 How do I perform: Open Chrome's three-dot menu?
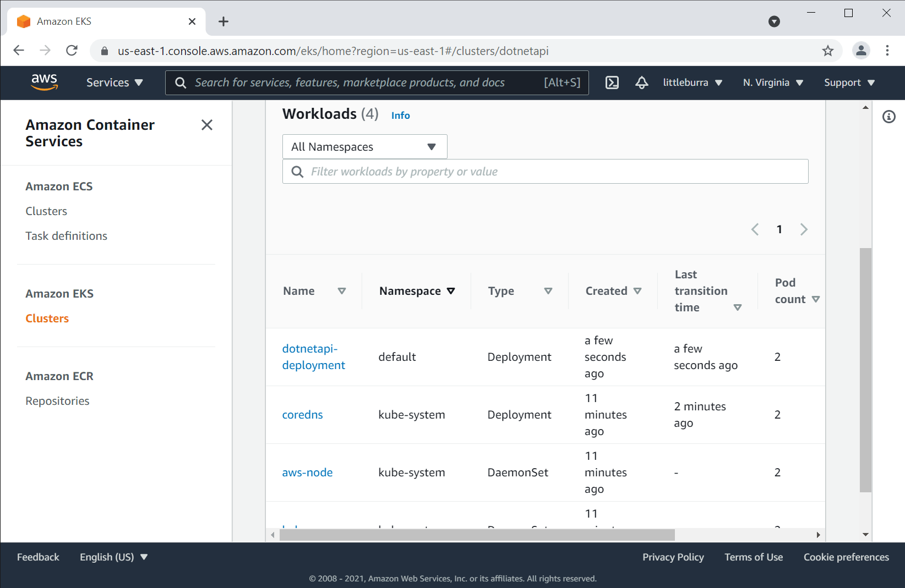point(887,51)
